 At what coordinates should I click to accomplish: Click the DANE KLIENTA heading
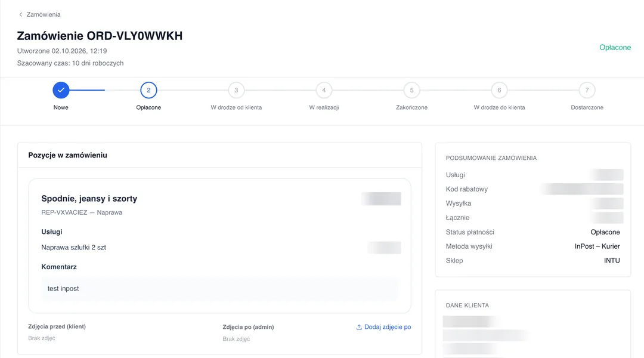[x=467, y=305]
